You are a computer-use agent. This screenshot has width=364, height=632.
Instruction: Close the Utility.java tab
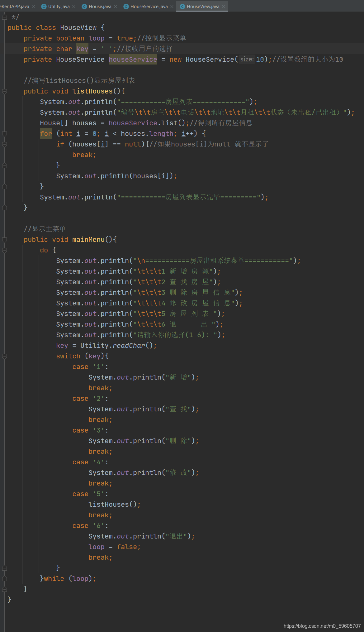[74, 7]
